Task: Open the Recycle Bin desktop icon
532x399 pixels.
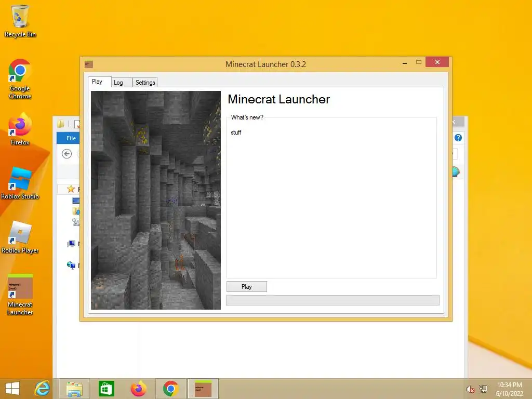Action: click(x=20, y=21)
